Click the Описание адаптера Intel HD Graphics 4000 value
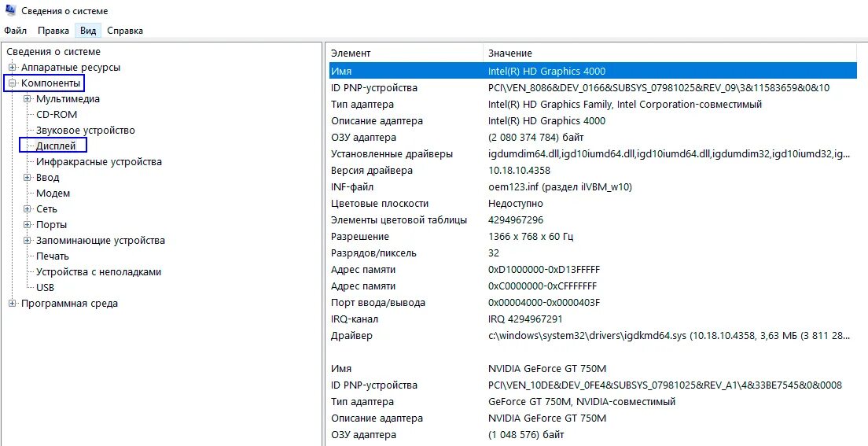 coord(547,121)
